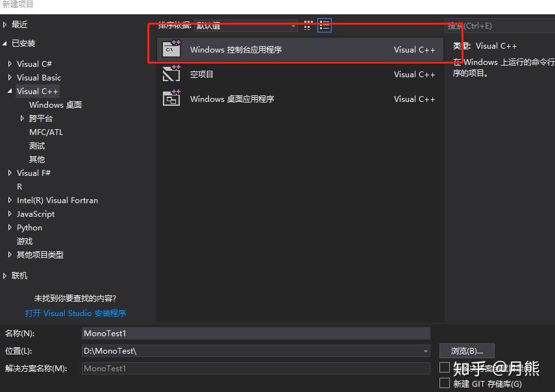Expand the 跨平台 tree node
This screenshot has width=555, height=392.
[22, 118]
